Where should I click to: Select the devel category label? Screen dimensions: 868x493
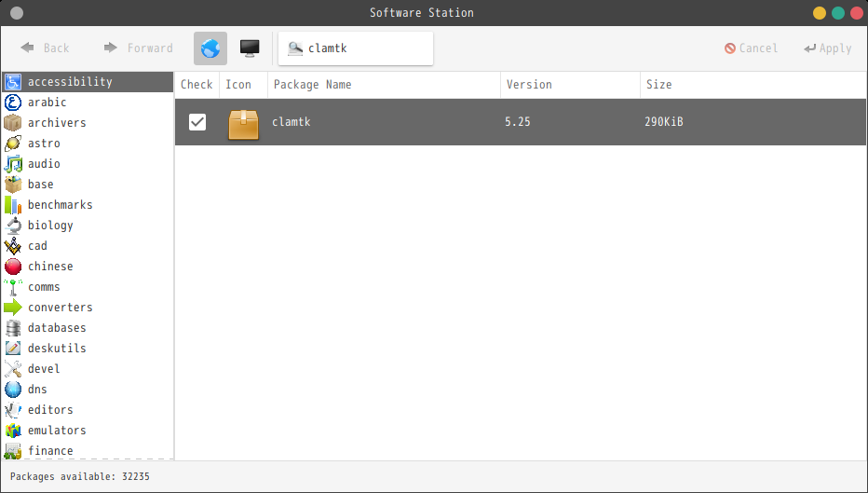44,369
